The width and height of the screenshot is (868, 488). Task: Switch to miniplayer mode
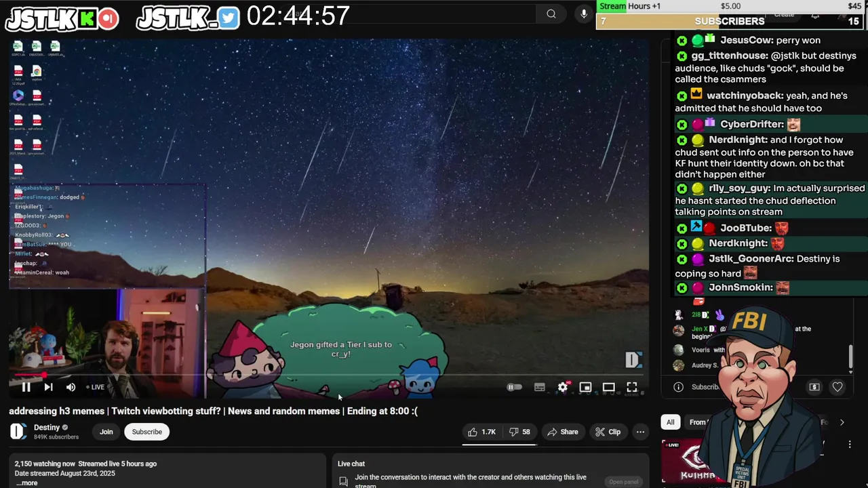point(585,387)
